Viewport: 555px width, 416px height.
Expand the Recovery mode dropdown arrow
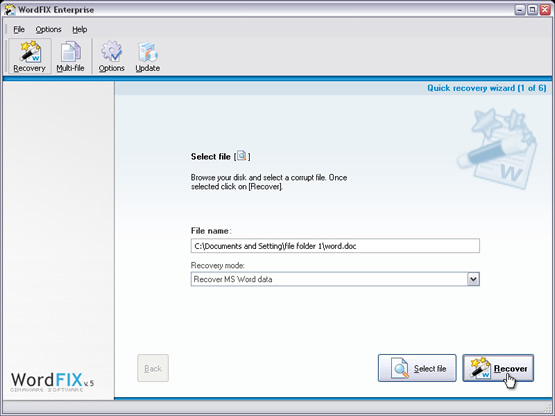[473, 279]
